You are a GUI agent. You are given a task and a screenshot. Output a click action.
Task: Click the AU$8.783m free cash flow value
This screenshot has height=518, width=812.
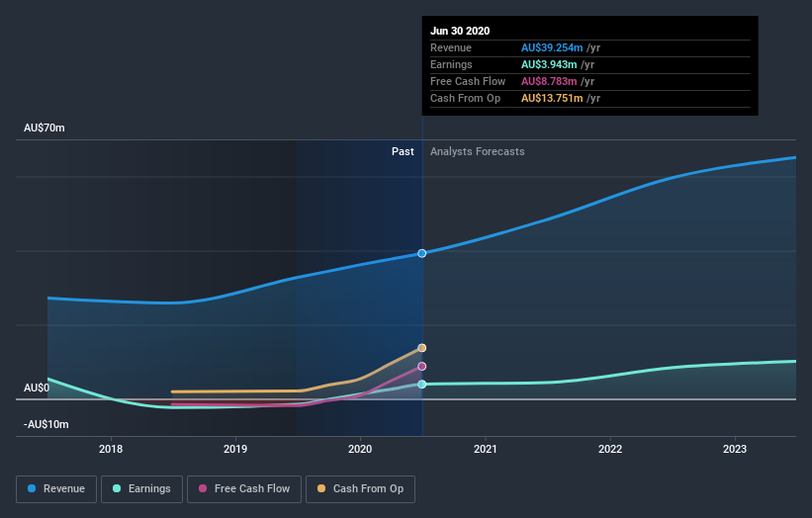point(549,81)
